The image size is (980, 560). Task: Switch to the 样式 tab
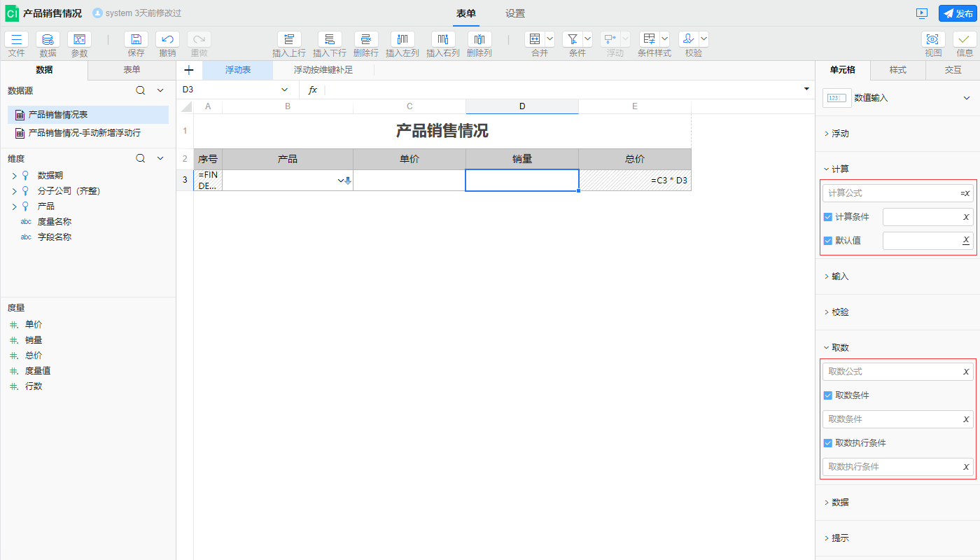(897, 70)
